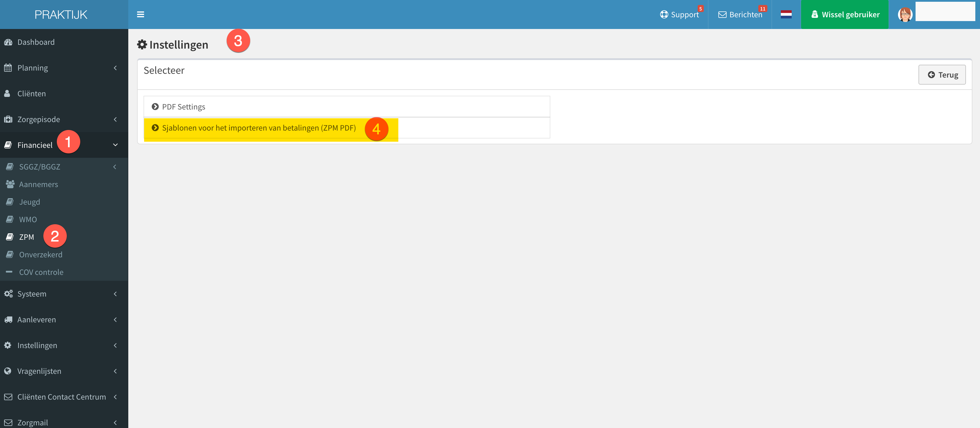Click the Wissel gebruiker user icon
Viewport: 980px width, 428px height.
point(815,14)
